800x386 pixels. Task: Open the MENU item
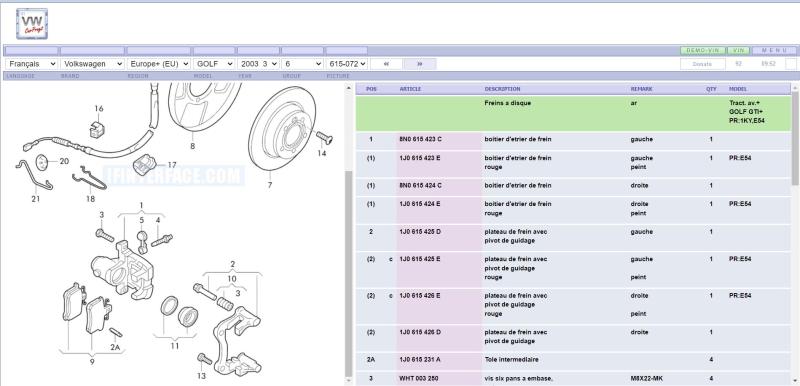point(774,50)
